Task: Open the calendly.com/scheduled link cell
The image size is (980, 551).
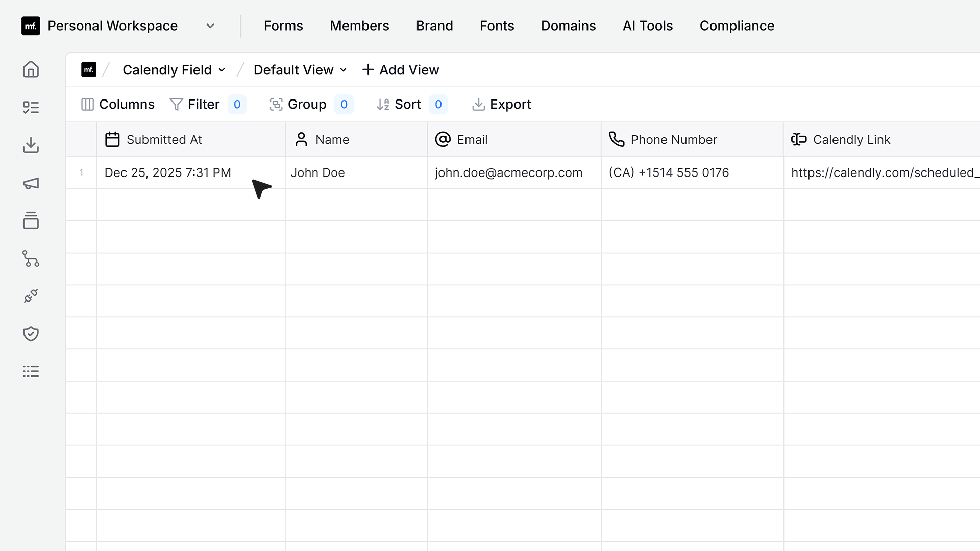Action: click(882, 173)
